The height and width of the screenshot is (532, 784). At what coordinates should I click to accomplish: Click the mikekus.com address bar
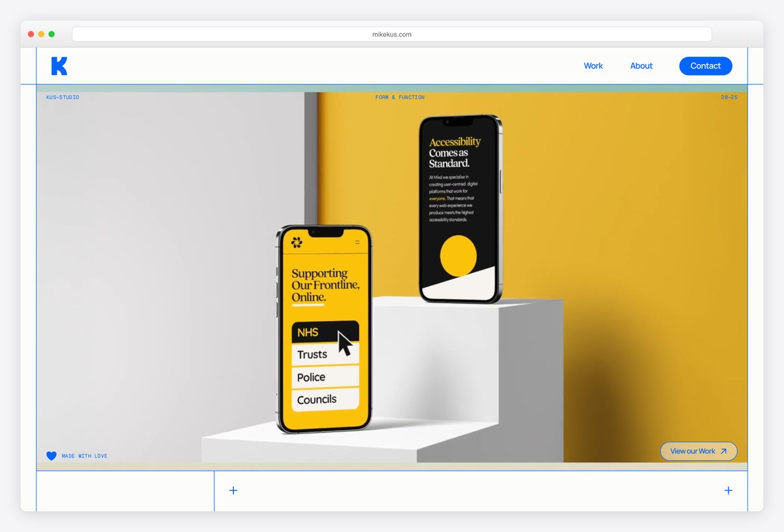pos(392,34)
